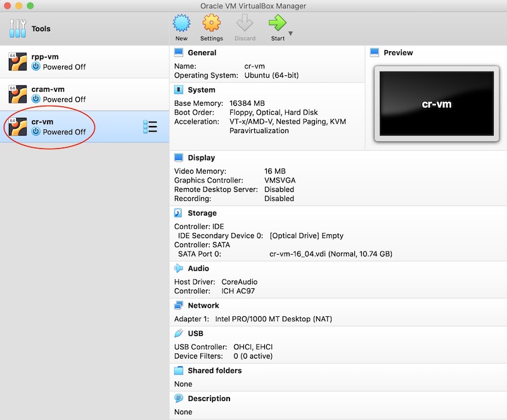This screenshot has width=507, height=420.
Task: Click the Description section header
Action: pyautogui.click(x=209, y=398)
